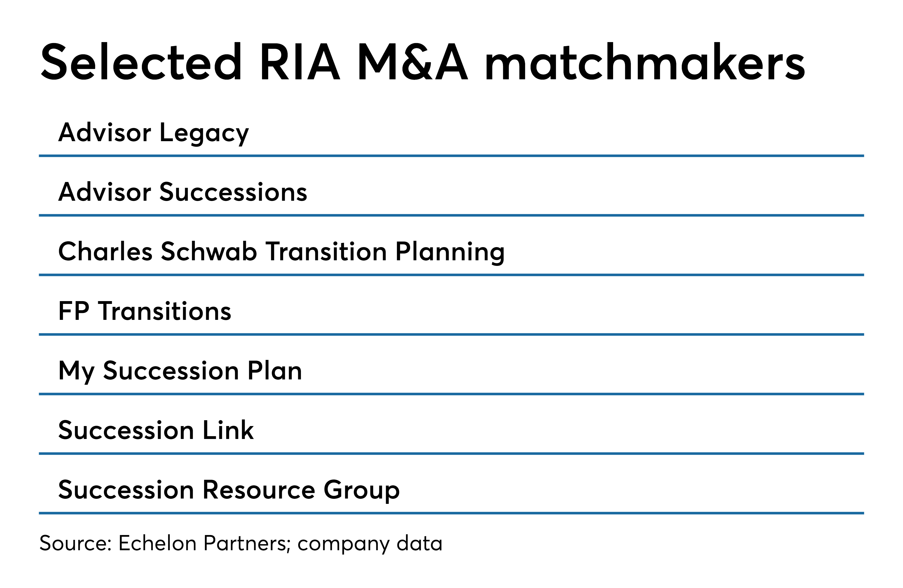Click 'M&A' in the heading
The height and width of the screenshot is (588, 903).
413,62
